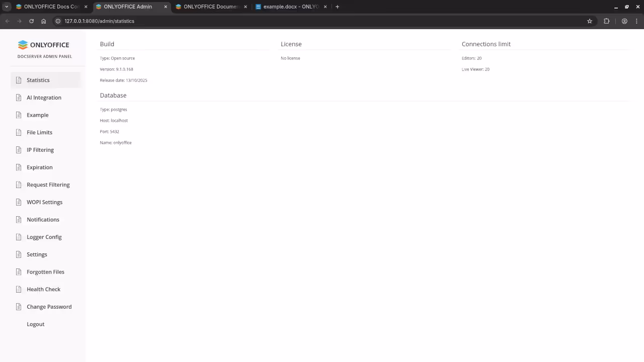Click the page icon beside Statistics
Viewport: 644px width, 362px height.
point(18,80)
